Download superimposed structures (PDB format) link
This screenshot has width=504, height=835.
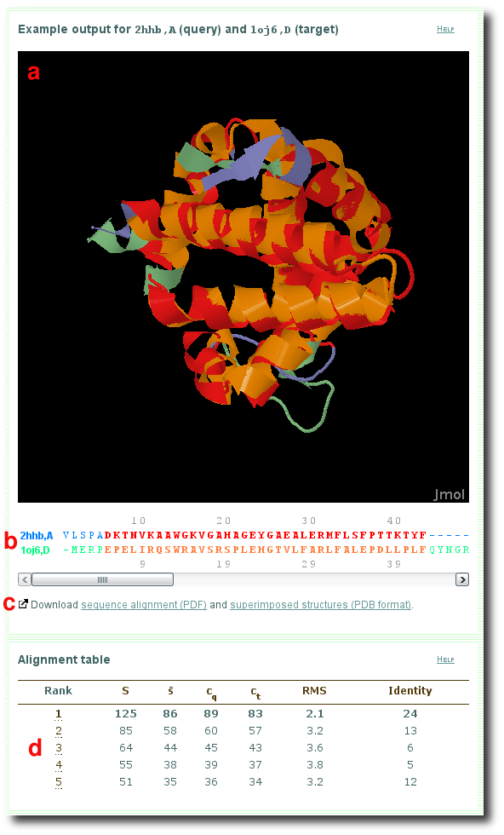coord(321,605)
